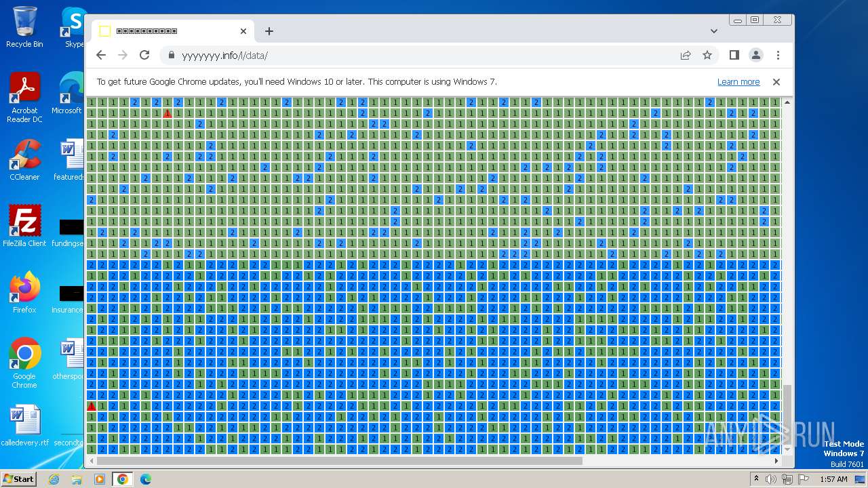
Task: Bookmark this page with the star icon
Action: pos(707,55)
